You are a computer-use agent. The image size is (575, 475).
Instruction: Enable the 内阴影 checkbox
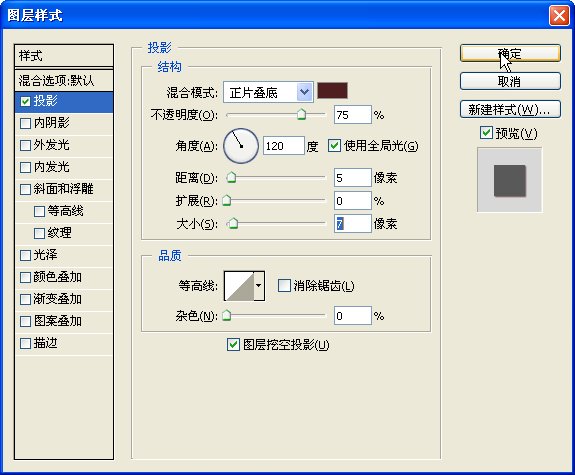(x=25, y=123)
